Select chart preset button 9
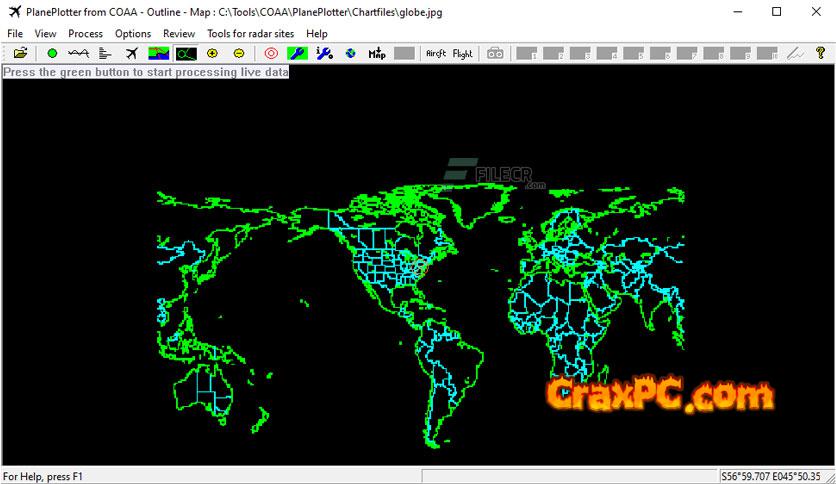Image resolution: width=836 pixels, height=484 pixels. coord(740,53)
